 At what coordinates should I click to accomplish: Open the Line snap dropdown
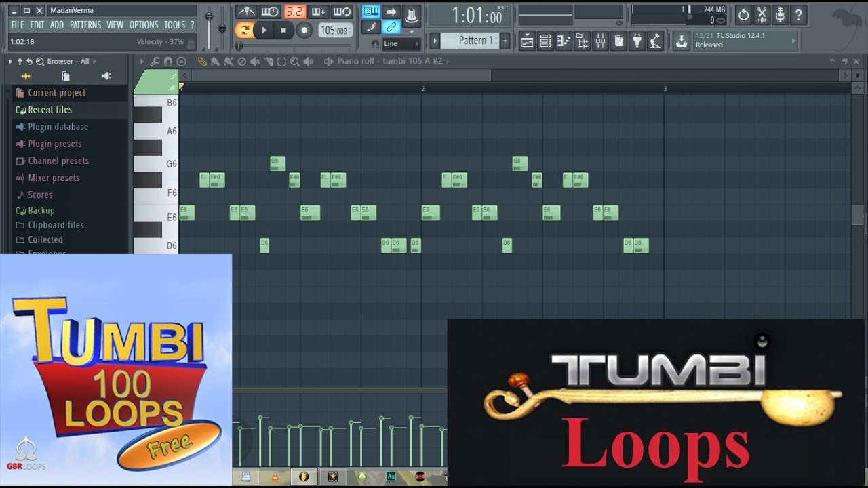point(401,44)
